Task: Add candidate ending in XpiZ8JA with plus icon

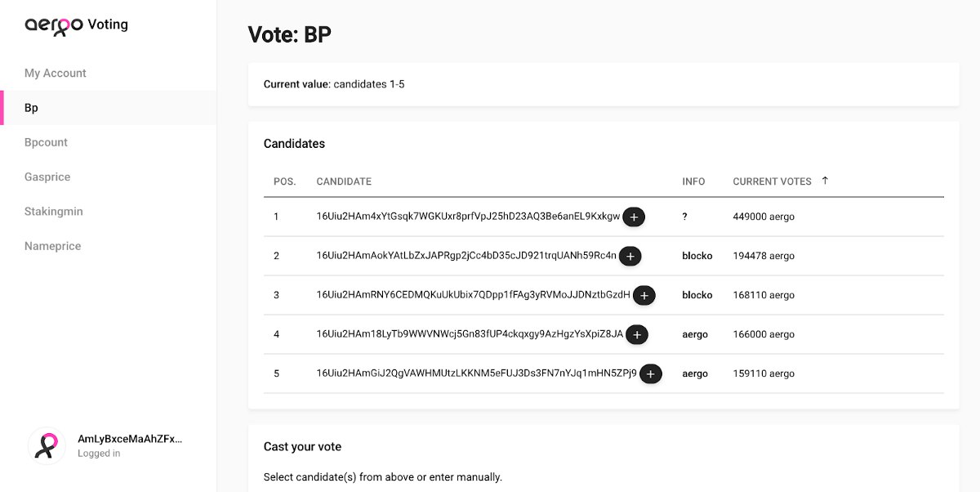Action: [x=637, y=334]
